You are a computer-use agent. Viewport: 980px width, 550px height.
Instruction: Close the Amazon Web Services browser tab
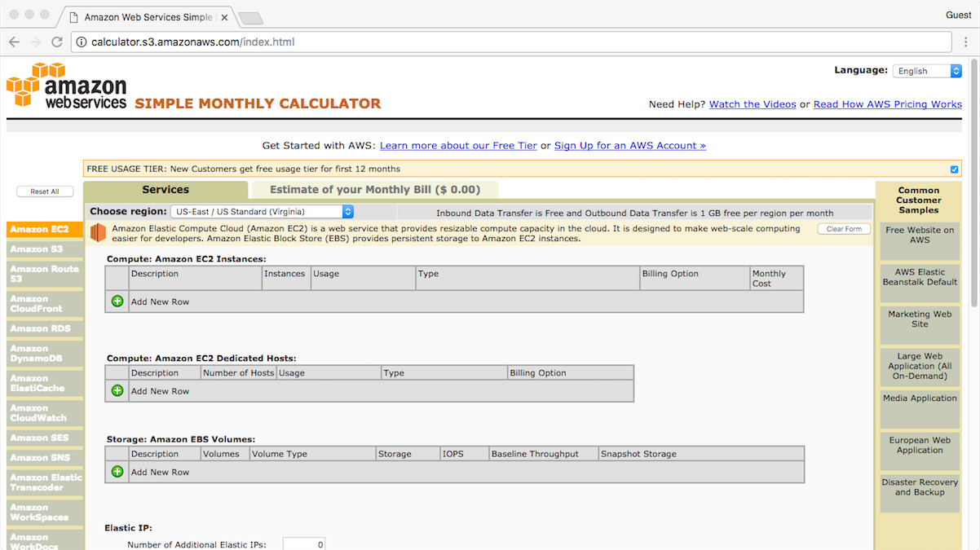click(x=223, y=17)
